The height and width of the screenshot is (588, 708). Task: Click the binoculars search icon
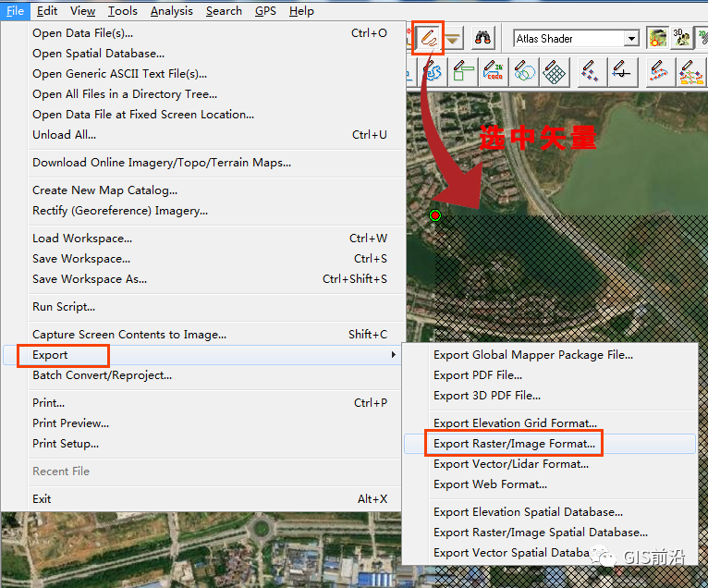[482, 38]
